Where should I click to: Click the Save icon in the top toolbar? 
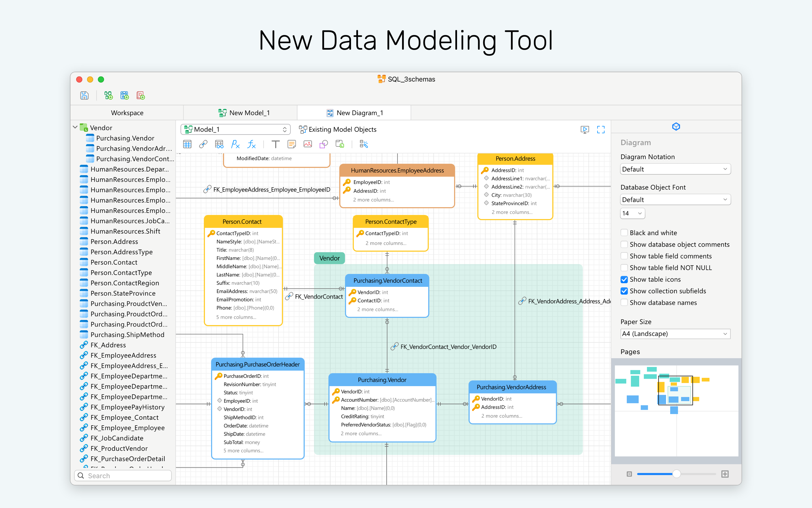pyautogui.click(x=84, y=95)
